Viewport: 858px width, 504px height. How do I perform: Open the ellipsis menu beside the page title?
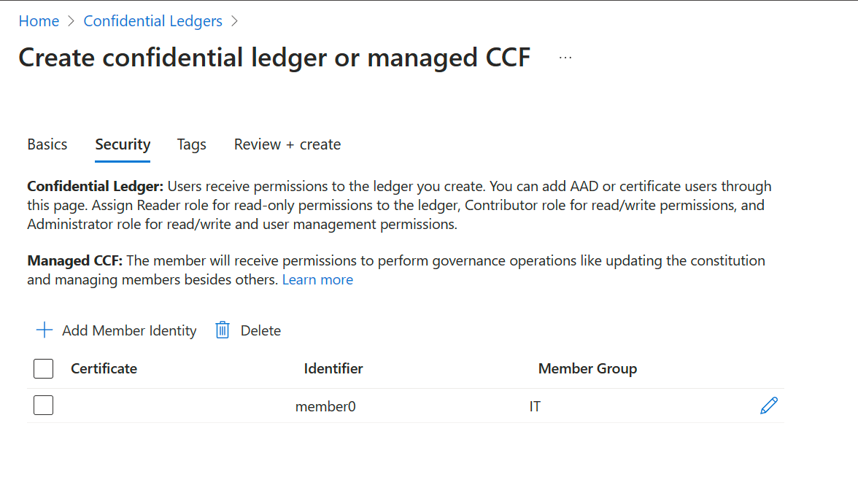(565, 58)
